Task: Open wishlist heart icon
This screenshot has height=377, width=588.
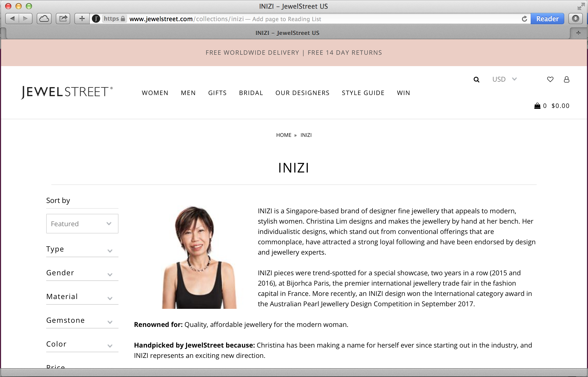Action: point(550,80)
